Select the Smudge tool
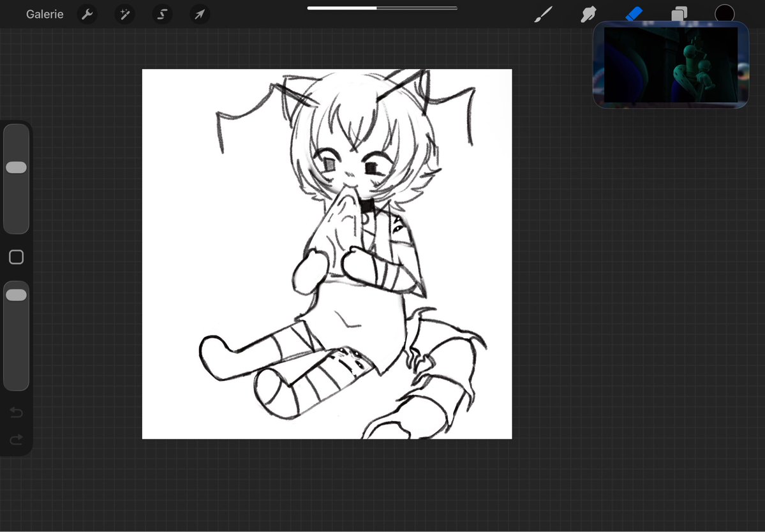Screen dimensions: 765x532 click(x=588, y=14)
